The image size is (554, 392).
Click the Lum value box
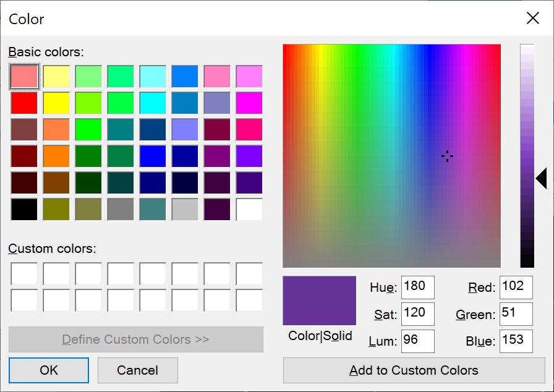pyautogui.click(x=417, y=341)
